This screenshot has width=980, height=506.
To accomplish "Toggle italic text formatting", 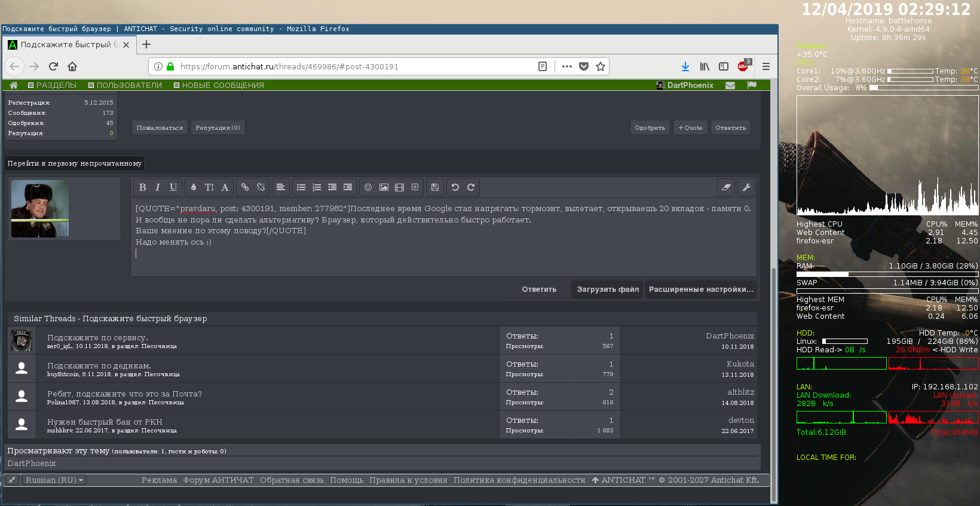I will pyautogui.click(x=158, y=187).
